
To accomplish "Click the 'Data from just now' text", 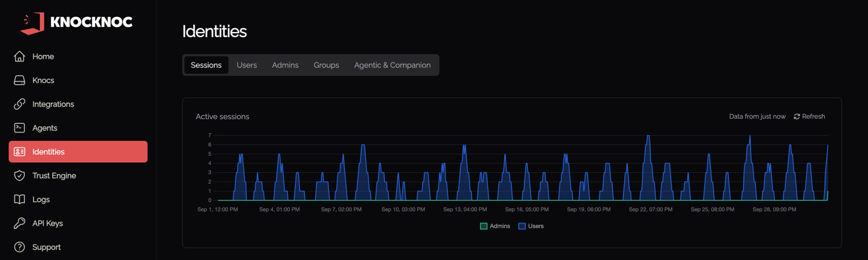I will coord(757,117).
